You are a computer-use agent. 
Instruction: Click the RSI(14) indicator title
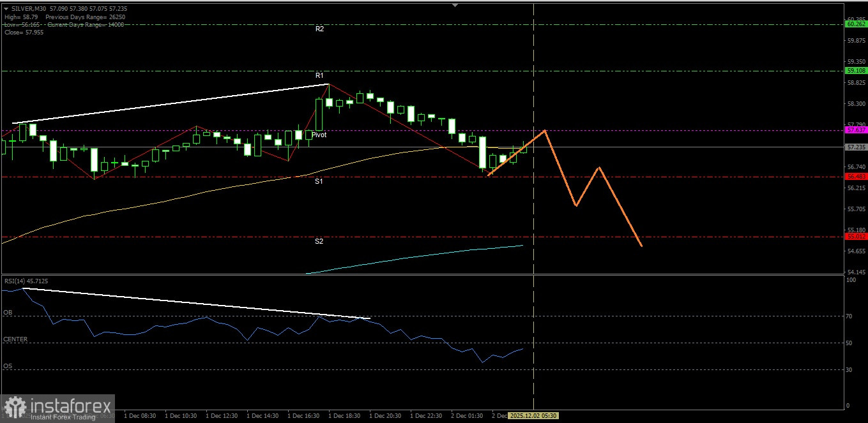point(26,281)
